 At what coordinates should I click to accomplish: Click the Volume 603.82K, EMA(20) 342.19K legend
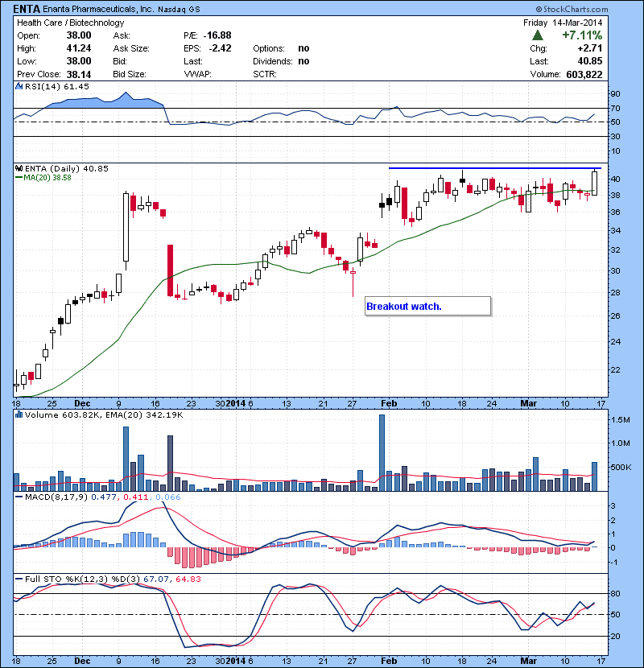[x=104, y=415]
